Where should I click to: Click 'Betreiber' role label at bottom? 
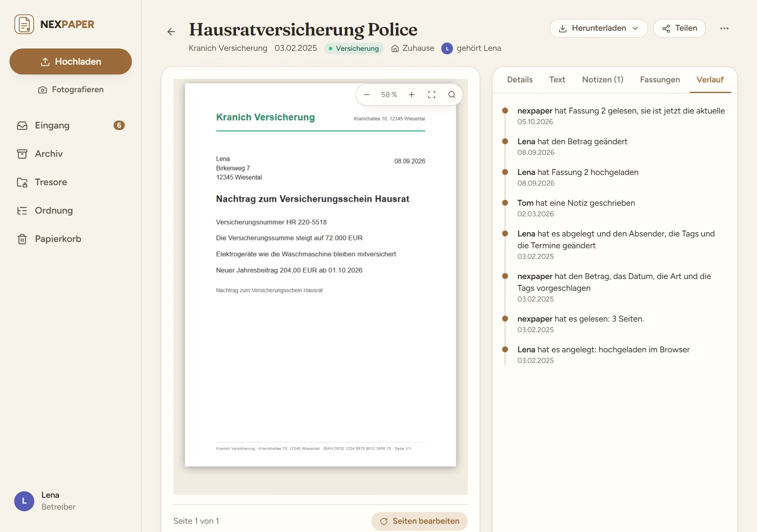58,507
